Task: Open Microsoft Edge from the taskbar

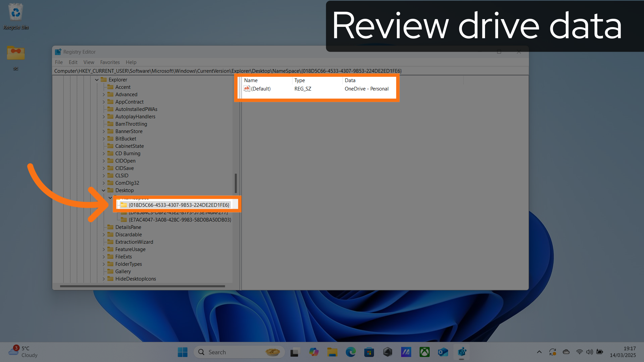Action: point(351,352)
